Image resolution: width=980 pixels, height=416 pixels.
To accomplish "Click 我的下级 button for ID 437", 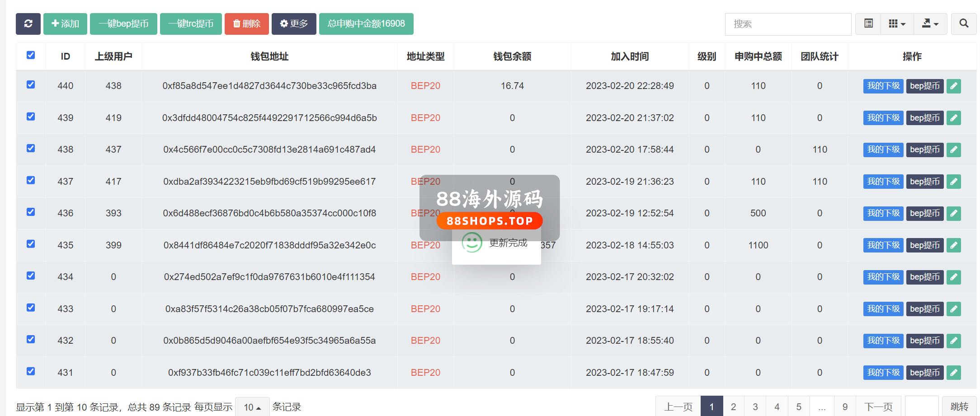I will pyautogui.click(x=883, y=182).
